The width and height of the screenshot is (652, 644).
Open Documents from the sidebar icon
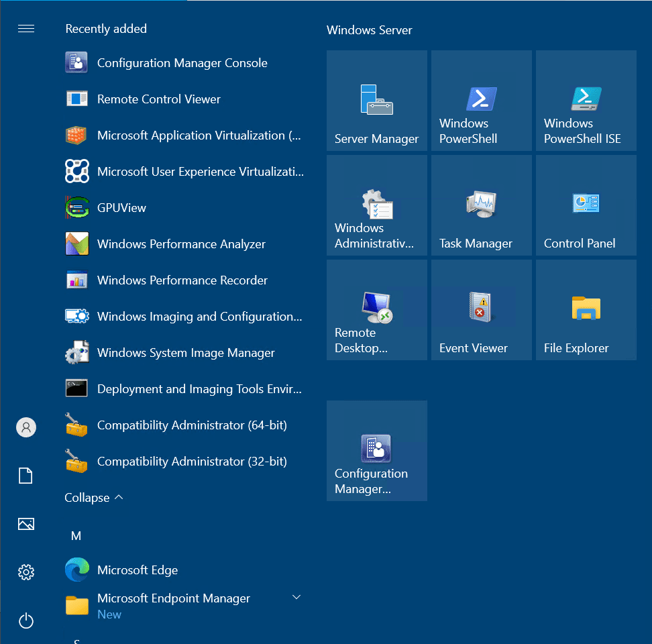pos(25,476)
